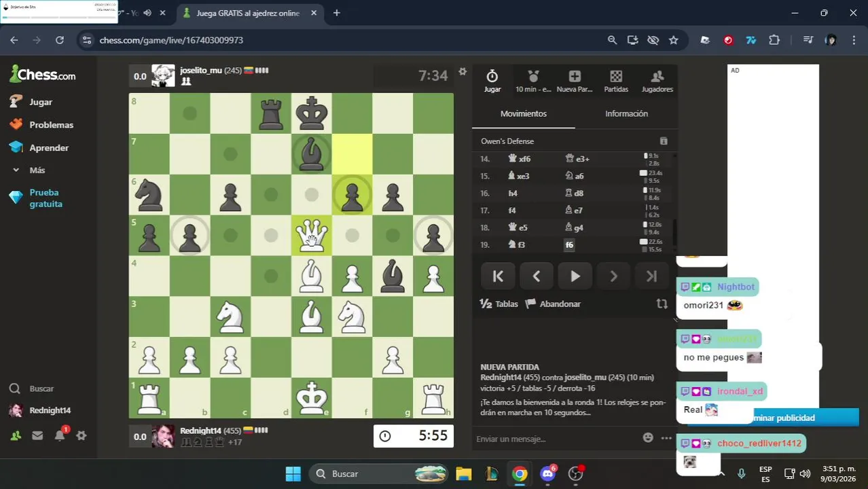This screenshot has width=868, height=489.
Task: Open Aprender in the sidebar
Action: pyautogui.click(x=39, y=147)
